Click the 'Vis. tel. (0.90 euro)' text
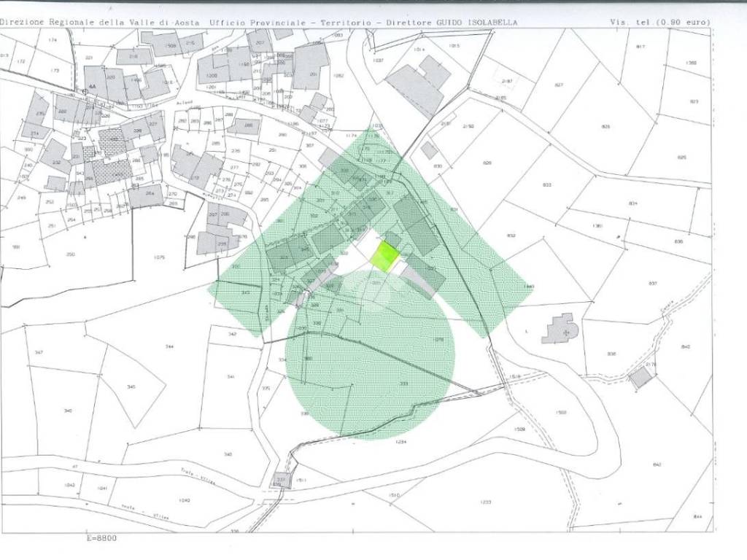The width and height of the screenshot is (747, 560). 660,23
